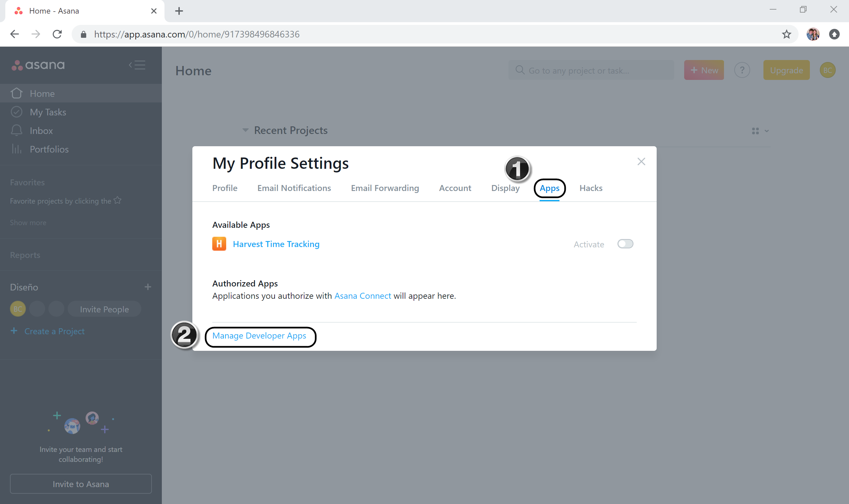Open Portfolios in the sidebar
The height and width of the screenshot is (504, 849).
pos(81,150)
